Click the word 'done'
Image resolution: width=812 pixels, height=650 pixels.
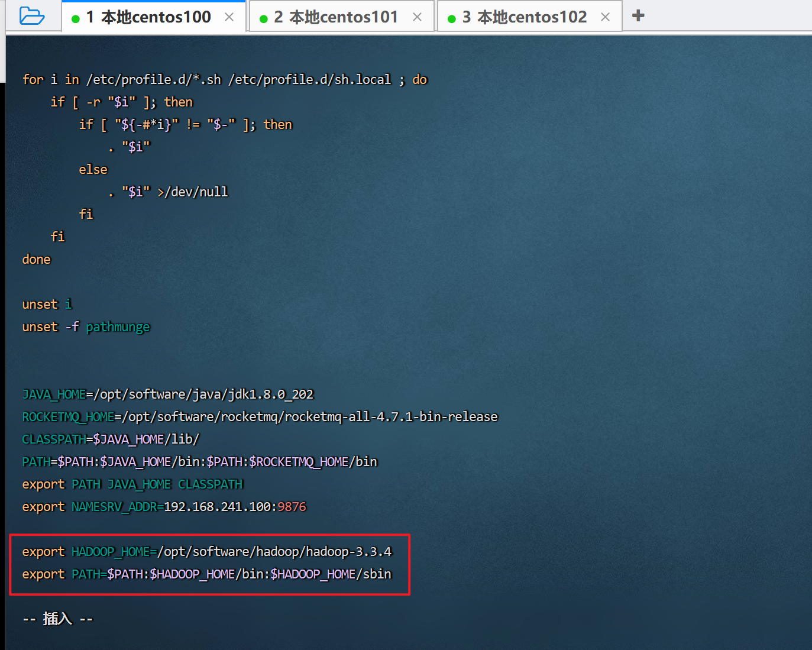[x=37, y=260]
